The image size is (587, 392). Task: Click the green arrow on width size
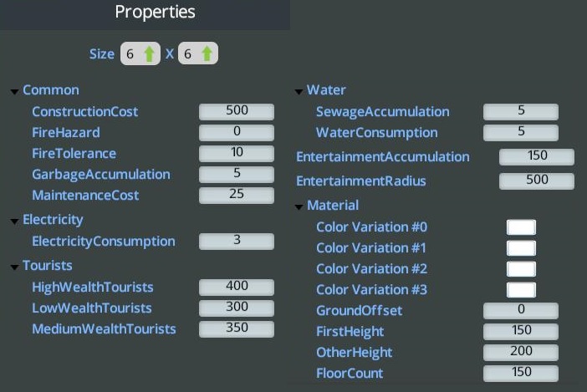pyautogui.click(x=150, y=54)
